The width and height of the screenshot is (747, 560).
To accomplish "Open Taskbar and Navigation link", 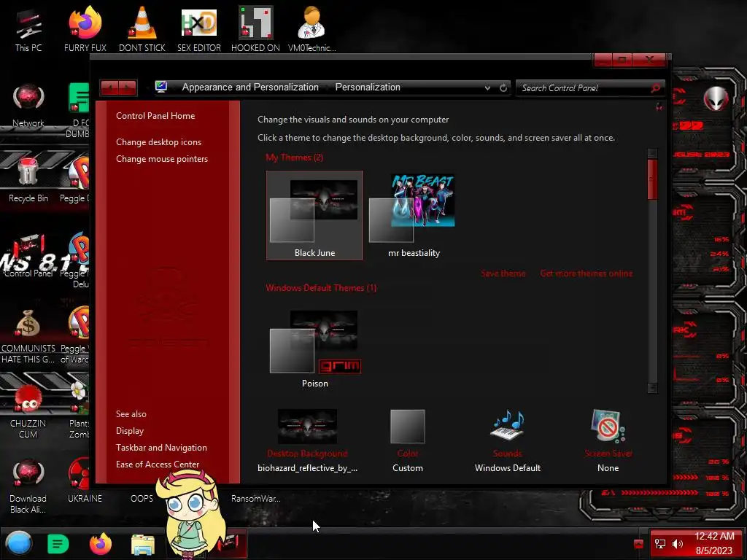I will click(x=161, y=448).
